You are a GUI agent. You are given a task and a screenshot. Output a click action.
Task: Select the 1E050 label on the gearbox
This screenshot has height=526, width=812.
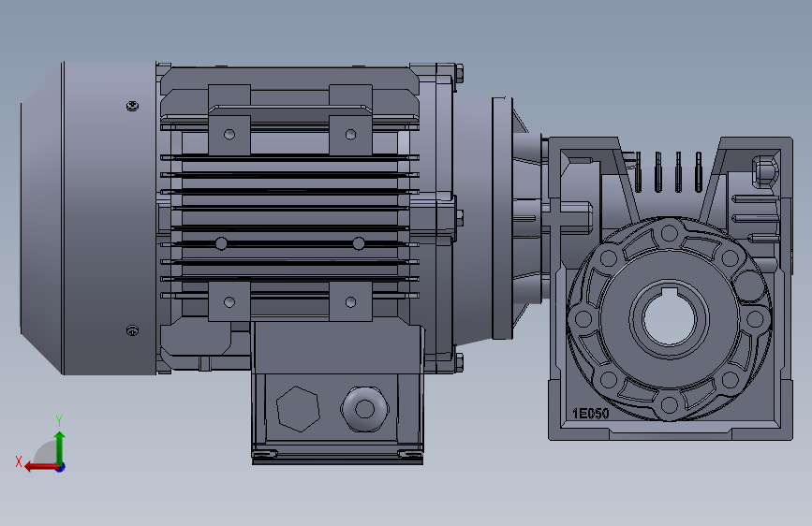tap(590, 413)
